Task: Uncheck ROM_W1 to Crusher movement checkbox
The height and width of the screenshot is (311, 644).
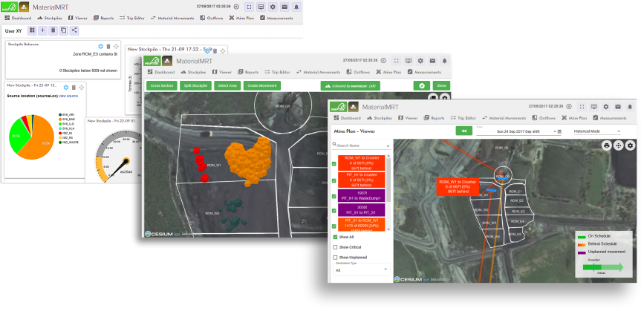Action: [334, 163]
